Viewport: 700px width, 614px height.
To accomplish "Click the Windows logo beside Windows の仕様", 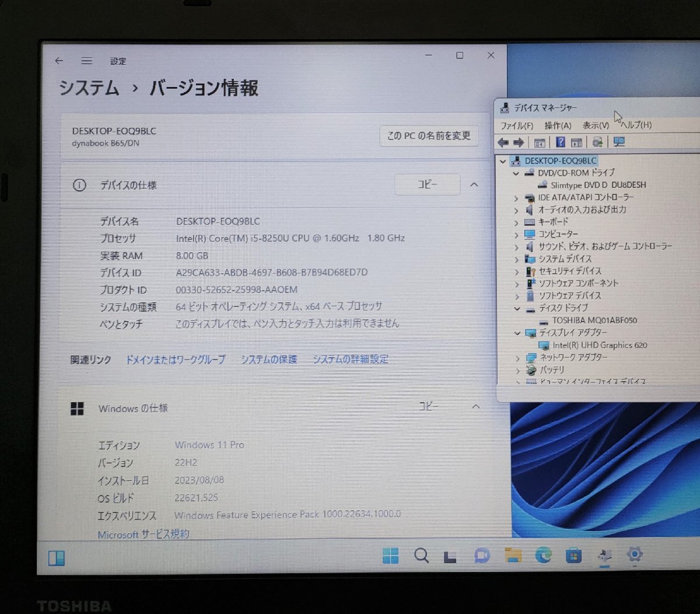I will (77, 409).
